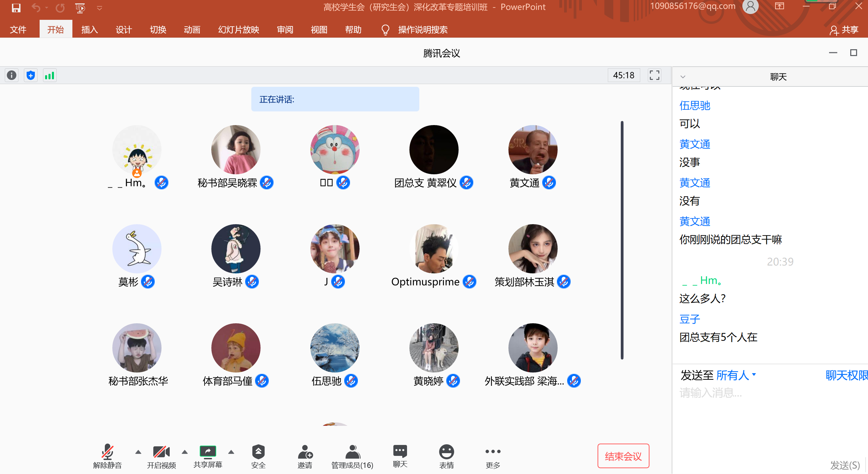Open the 动画 ribbon tab
Screen dimensions: 868x474
tap(192, 30)
